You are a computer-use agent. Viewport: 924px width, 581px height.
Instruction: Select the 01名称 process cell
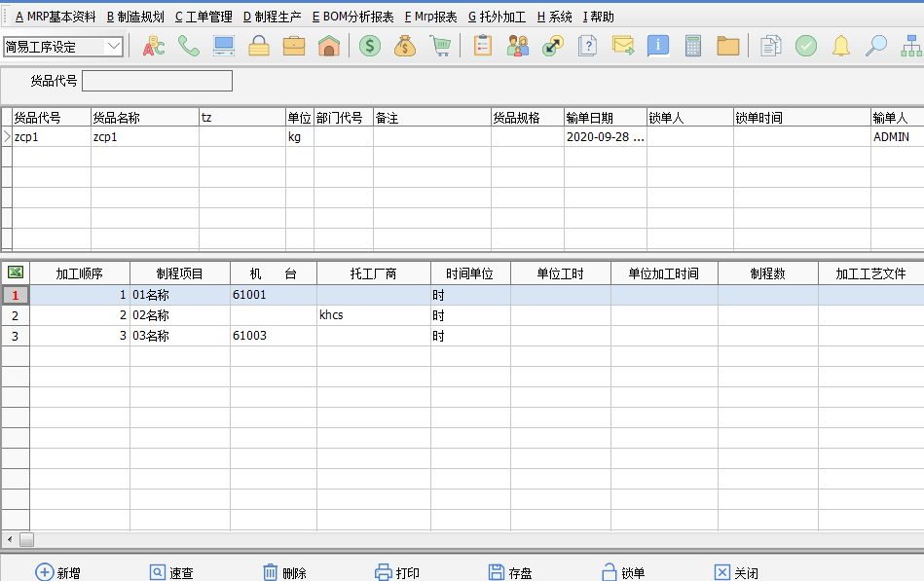tap(180, 295)
